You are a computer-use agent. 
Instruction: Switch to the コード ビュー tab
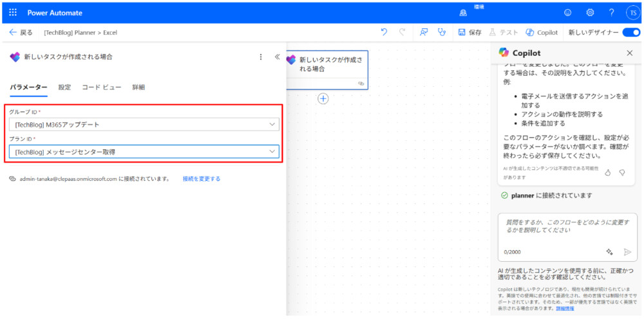pos(102,87)
